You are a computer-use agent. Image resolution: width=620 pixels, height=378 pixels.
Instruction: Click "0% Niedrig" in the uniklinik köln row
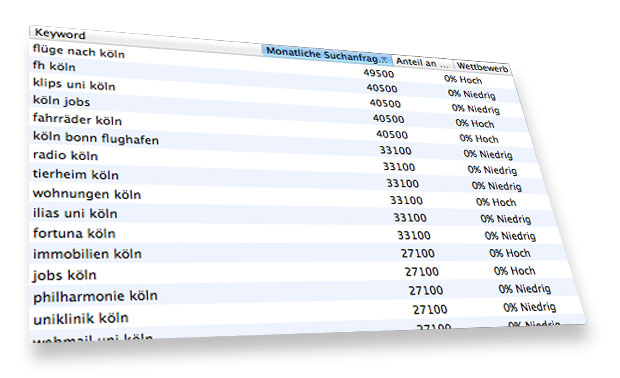530,307
